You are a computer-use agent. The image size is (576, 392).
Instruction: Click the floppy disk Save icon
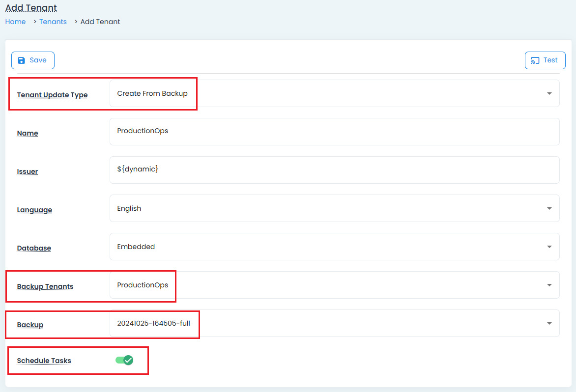[21, 60]
